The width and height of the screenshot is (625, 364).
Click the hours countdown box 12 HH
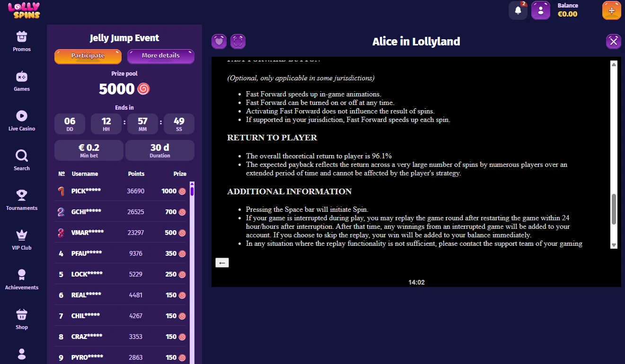(106, 124)
